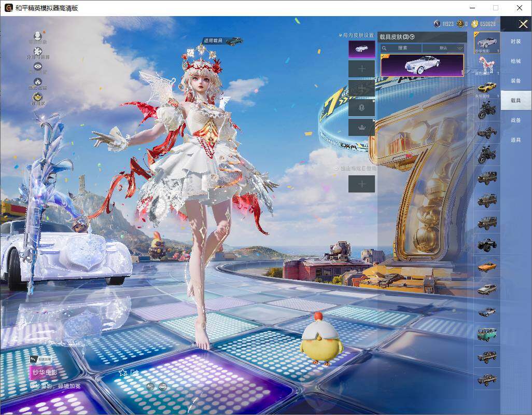
Task: Click the locked badge slot
Action: (x=362, y=107)
